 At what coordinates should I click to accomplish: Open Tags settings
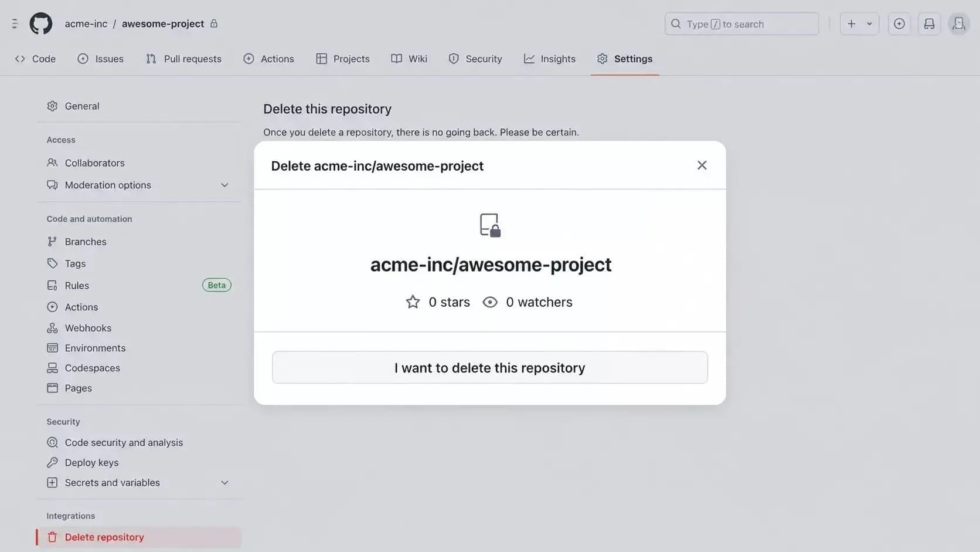pyautogui.click(x=139, y=264)
